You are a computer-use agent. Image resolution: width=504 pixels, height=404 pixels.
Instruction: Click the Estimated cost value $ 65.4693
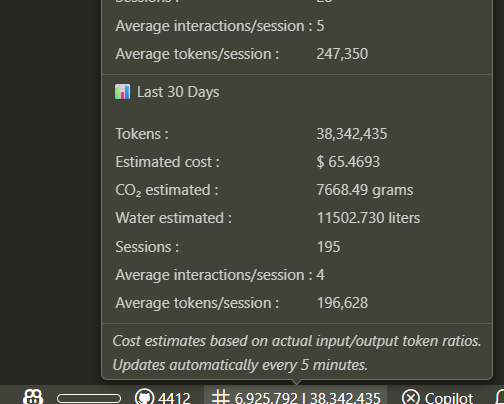click(x=348, y=162)
